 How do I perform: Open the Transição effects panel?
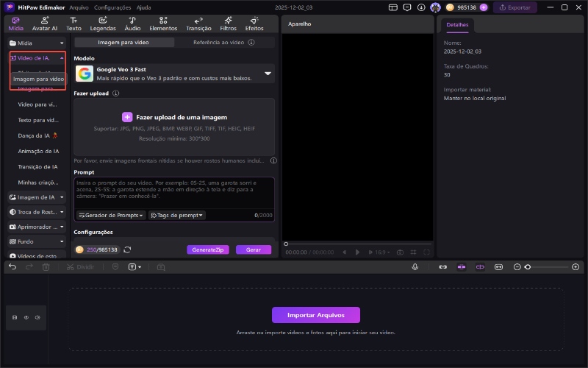point(198,24)
